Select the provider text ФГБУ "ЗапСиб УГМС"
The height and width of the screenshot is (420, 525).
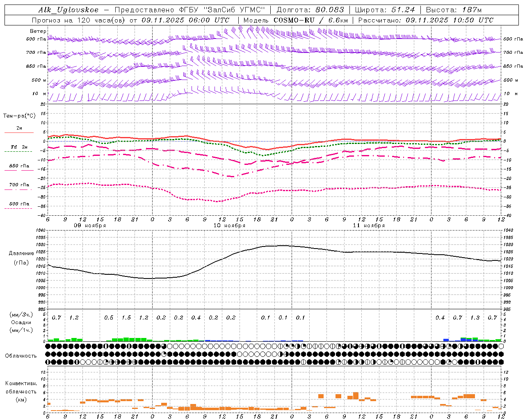(222, 10)
